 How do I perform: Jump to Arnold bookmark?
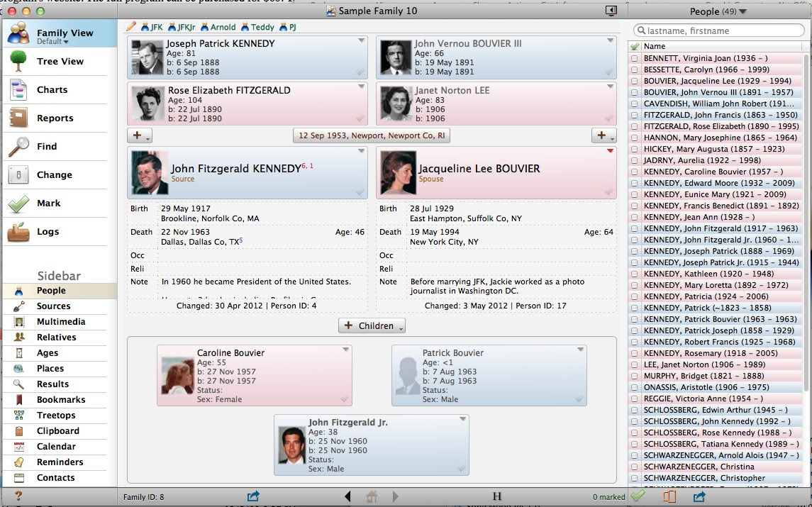coord(218,27)
